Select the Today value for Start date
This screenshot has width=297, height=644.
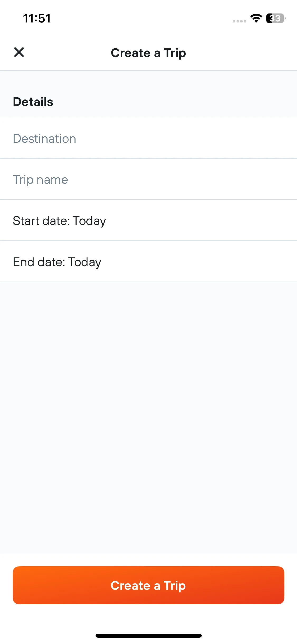point(89,221)
